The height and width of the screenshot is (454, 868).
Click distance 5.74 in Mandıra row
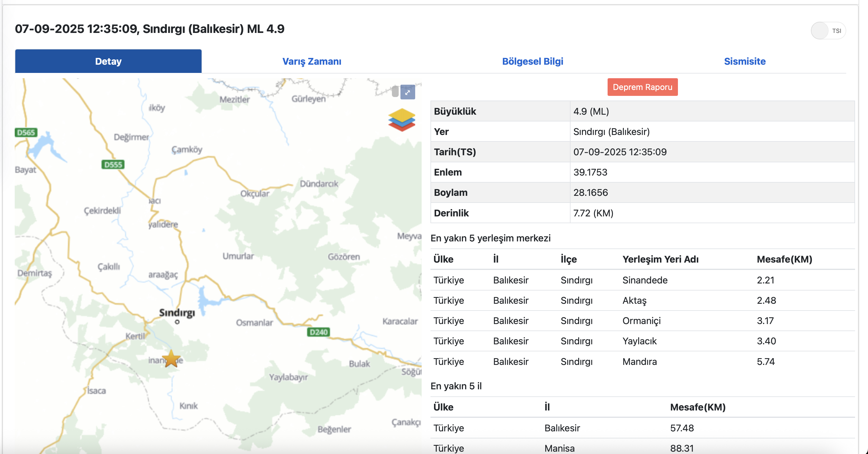(x=766, y=361)
